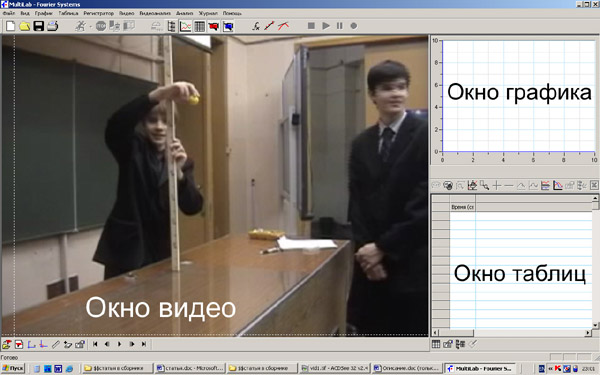Open the function (fx) analysis tool
The image size is (600, 375).
pyautogui.click(x=256, y=26)
